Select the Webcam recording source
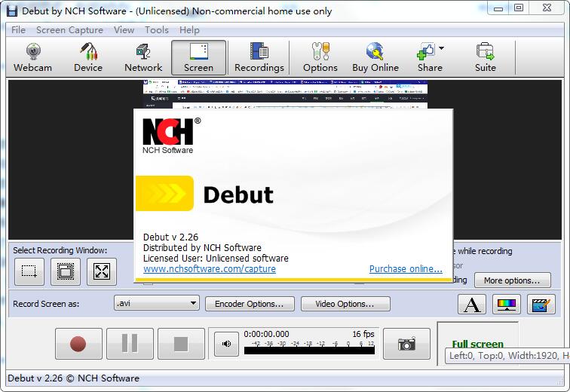Image resolution: width=570 pixels, height=392 pixels. coord(32,58)
